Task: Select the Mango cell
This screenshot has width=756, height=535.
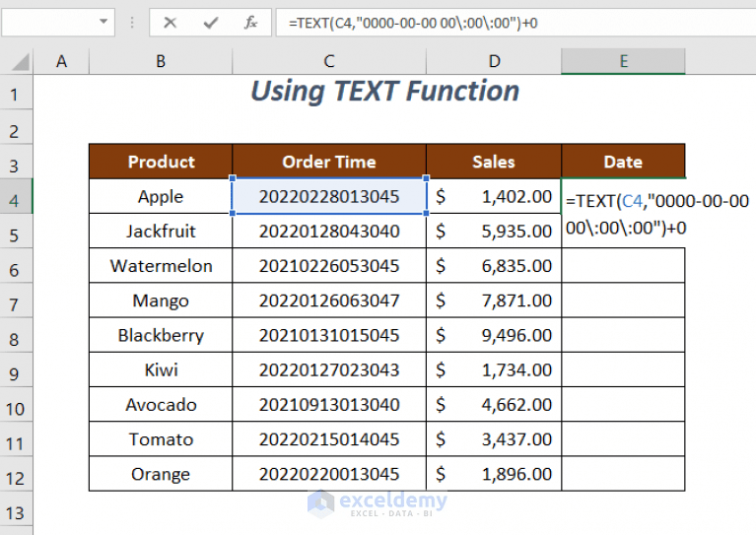Action: pyautogui.click(x=161, y=301)
